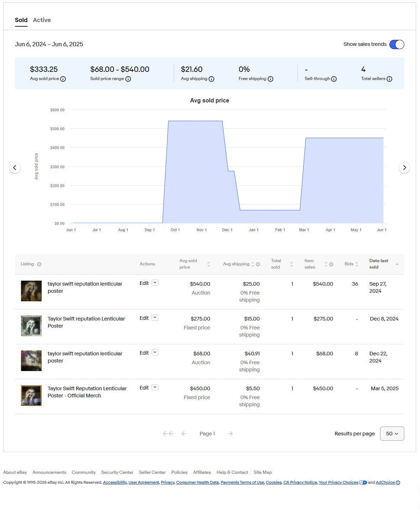Open info icon beside Total sellers
This screenshot has width=420, height=514.
pos(389,79)
